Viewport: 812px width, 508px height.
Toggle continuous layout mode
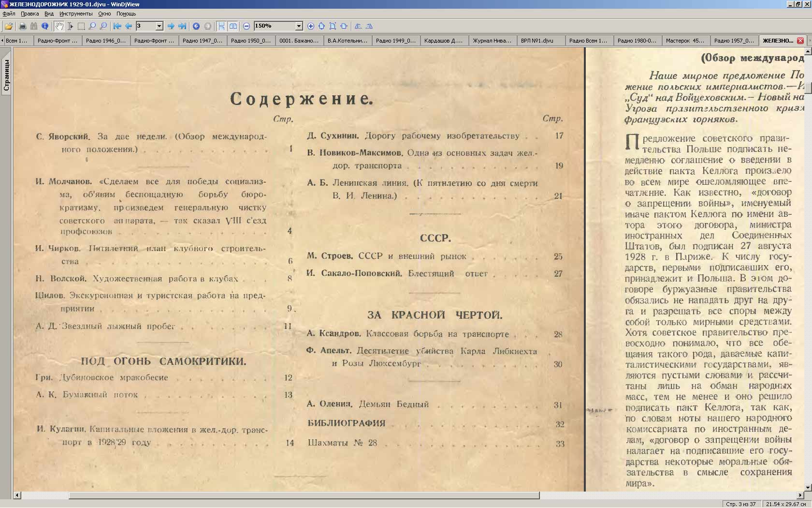pyautogui.click(x=221, y=26)
